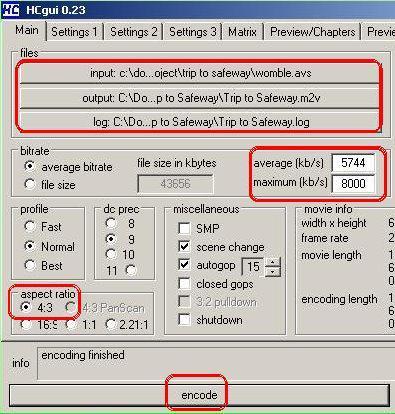Viewport: 395px width, 414px height.
Task: Select the 4:3 PanScan aspect ratio
Action: (71, 307)
